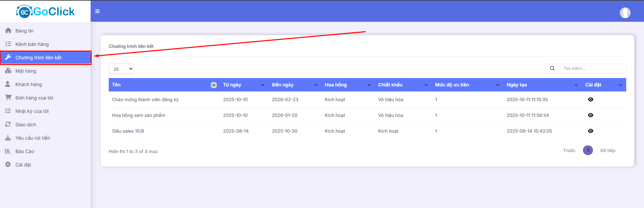Sort table by Ngày tạo column
The image size is (644, 208).
click(576, 85)
